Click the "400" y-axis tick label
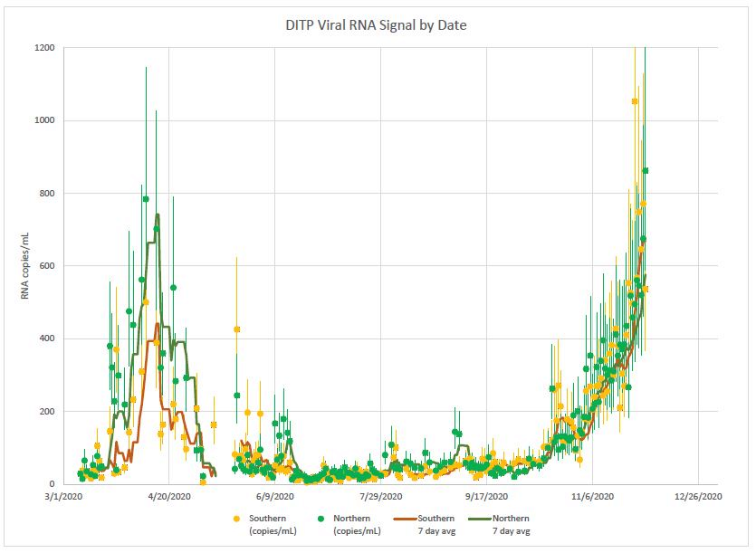The image size is (756, 553). point(47,338)
